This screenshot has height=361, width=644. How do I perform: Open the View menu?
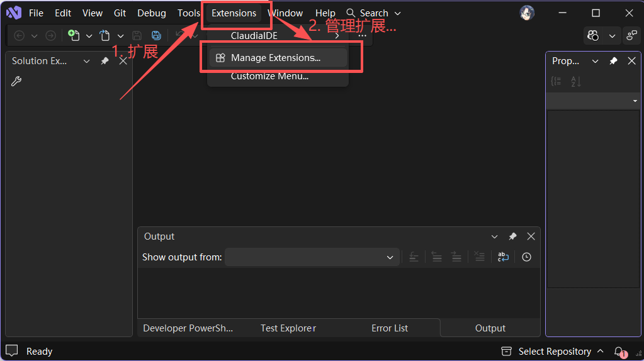coord(93,13)
